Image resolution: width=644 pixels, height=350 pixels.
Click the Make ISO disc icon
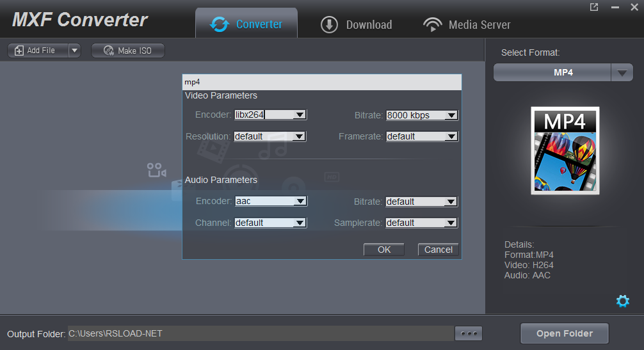click(108, 51)
